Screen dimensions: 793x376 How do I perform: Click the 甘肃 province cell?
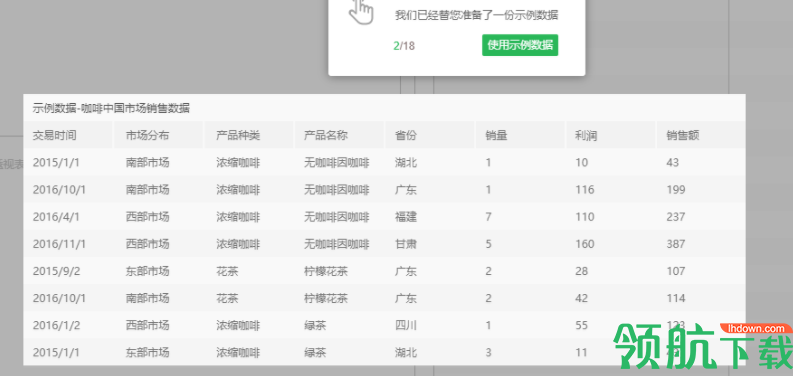(406, 244)
